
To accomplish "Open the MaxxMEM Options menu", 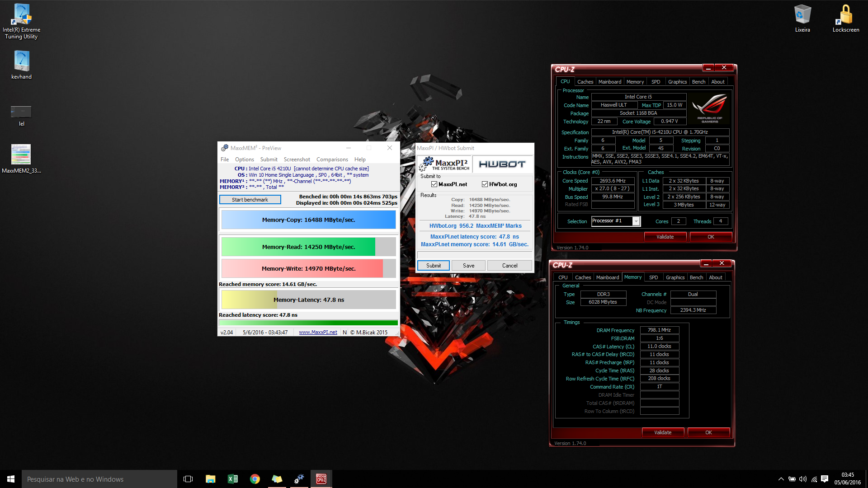I will pyautogui.click(x=245, y=160).
